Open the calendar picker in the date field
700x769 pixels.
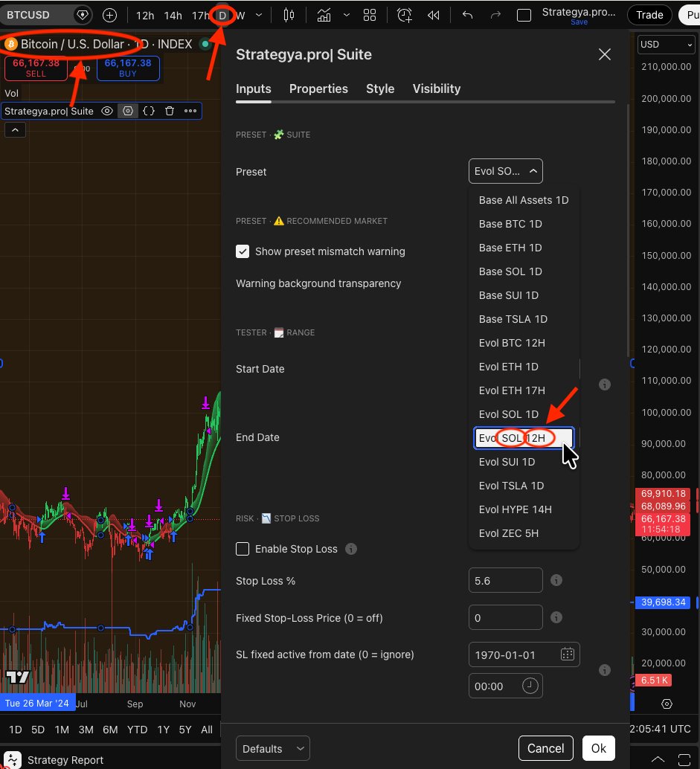click(x=567, y=654)
